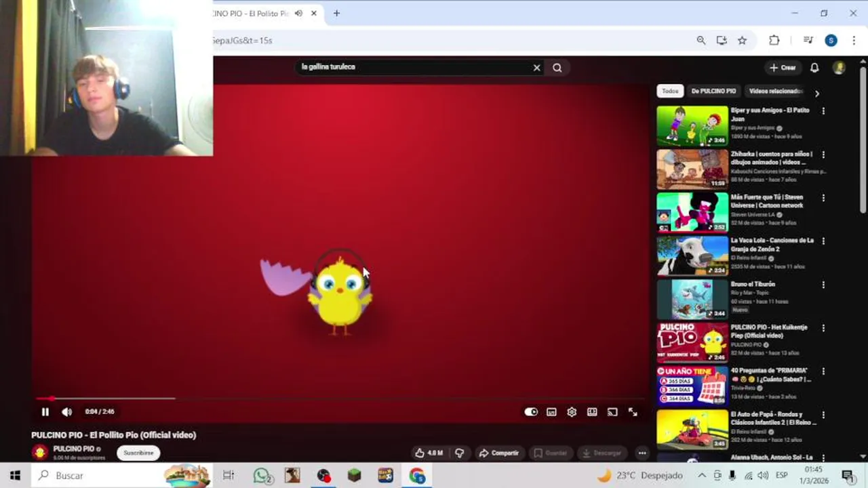Open options for Biper y sus Amigos

coord(823,111)
